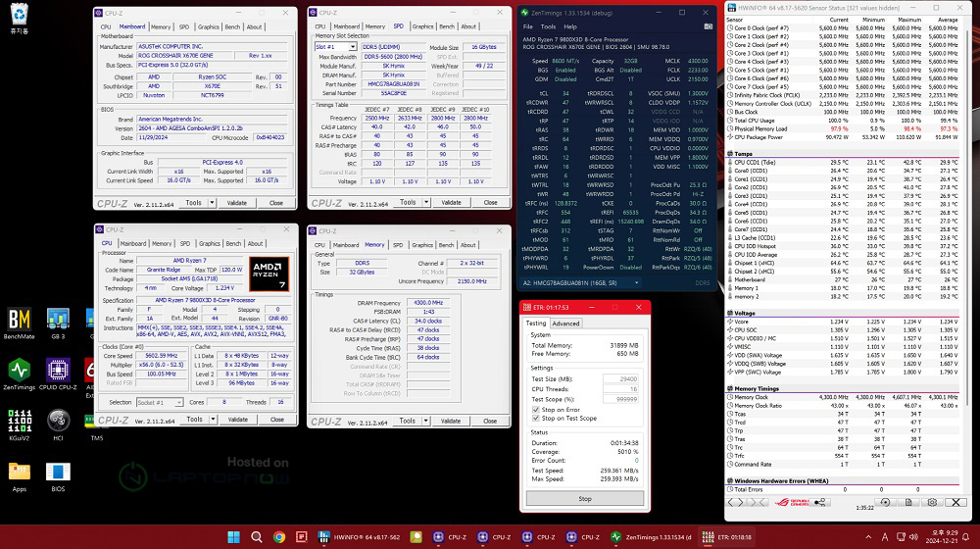Click the HCI desktop icon

click(x=58, y=423)
